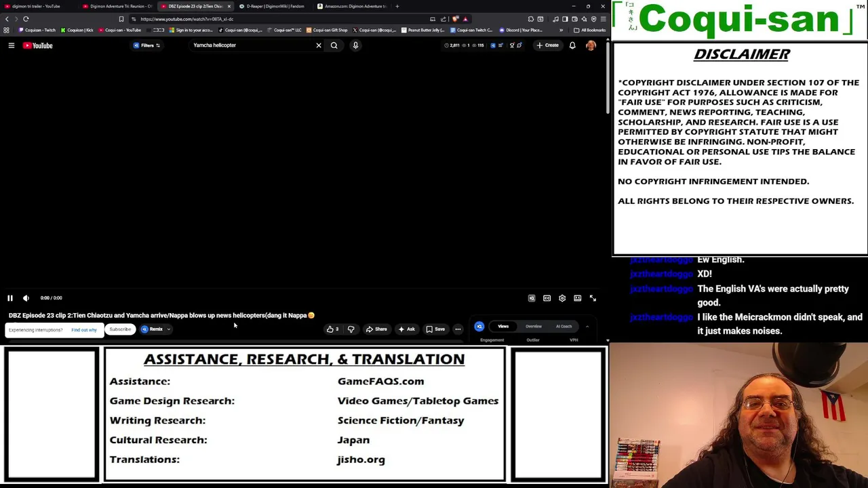
Task: Switch to the Amazon.com Digimon Adventure tab
Action: coord(353,6)
